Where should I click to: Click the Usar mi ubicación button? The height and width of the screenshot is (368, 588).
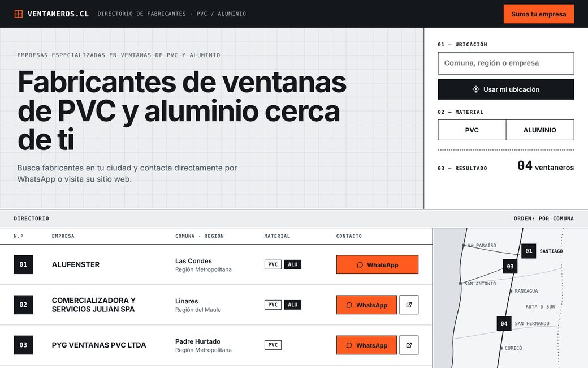click(x=506, y=89)
